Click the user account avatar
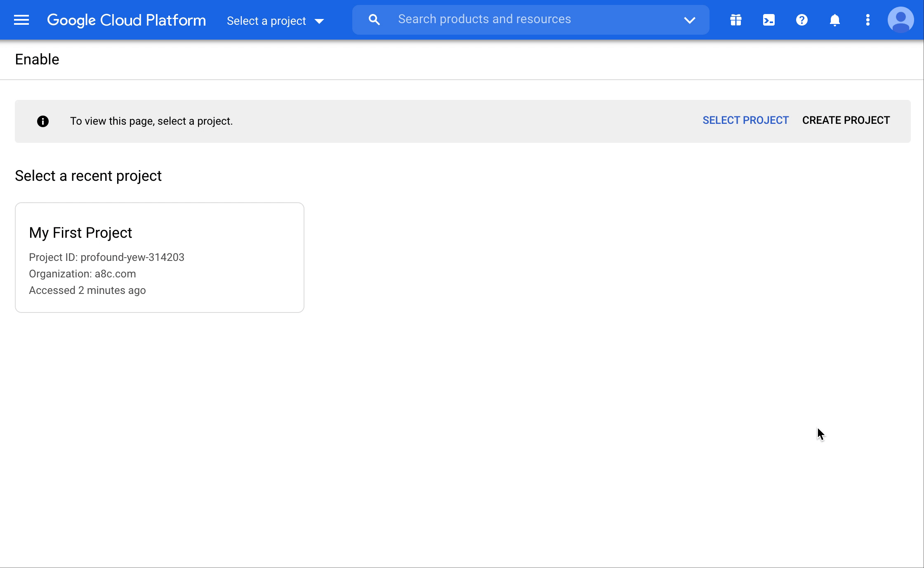Viewport: 924px width, 568px height. point(900,20)
